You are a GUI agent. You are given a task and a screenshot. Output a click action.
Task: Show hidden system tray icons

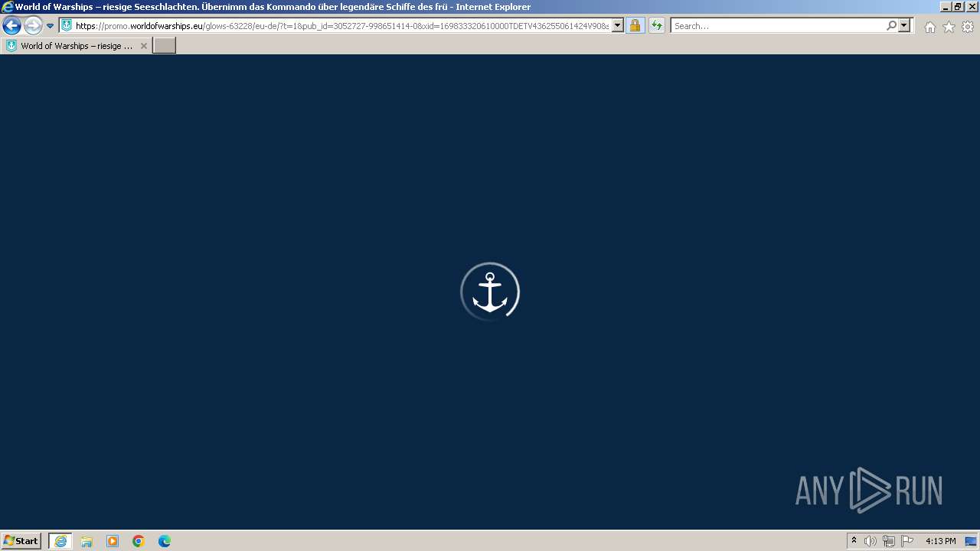(x=854, y=541)
